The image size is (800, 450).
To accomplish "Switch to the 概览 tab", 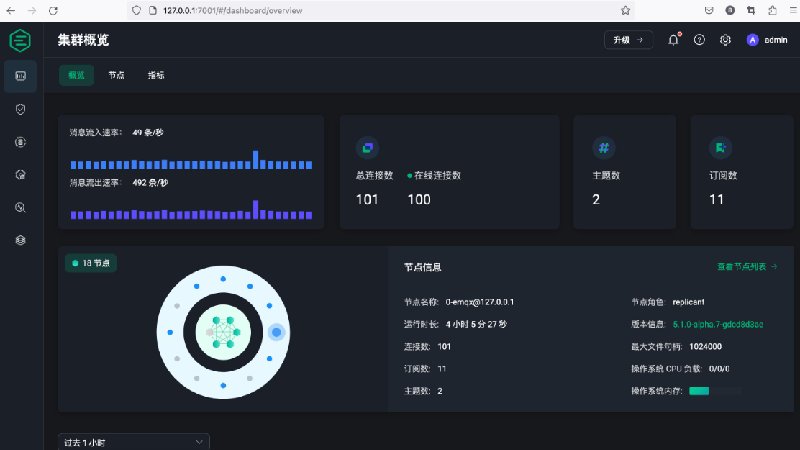I will point(77,75).
